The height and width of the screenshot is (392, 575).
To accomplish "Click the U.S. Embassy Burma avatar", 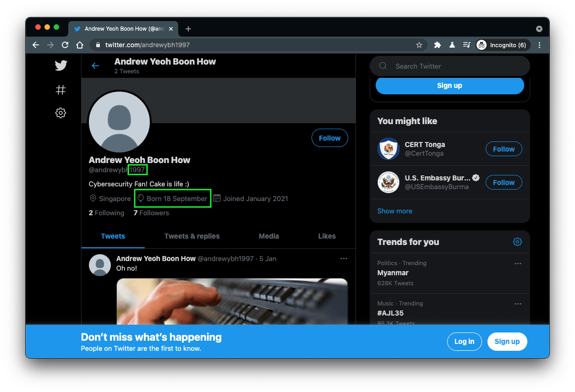I will (x=389, y=182).
